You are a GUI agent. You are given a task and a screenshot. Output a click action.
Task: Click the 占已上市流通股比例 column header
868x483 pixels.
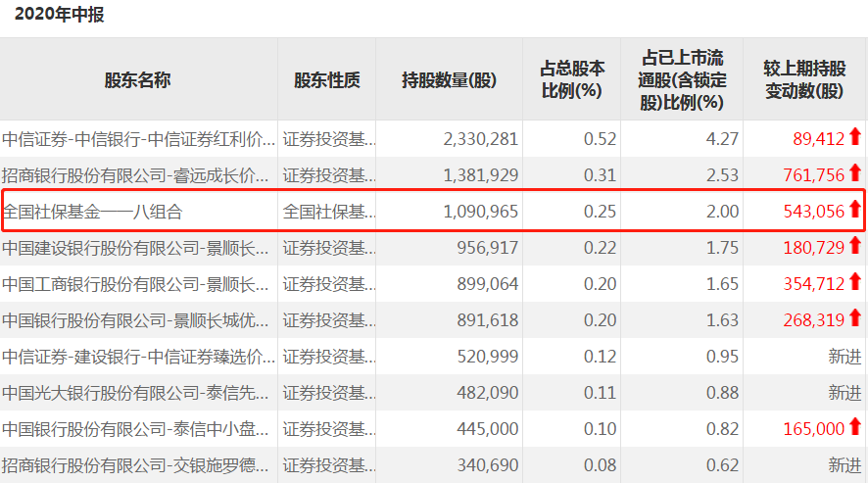coord(682,79)
